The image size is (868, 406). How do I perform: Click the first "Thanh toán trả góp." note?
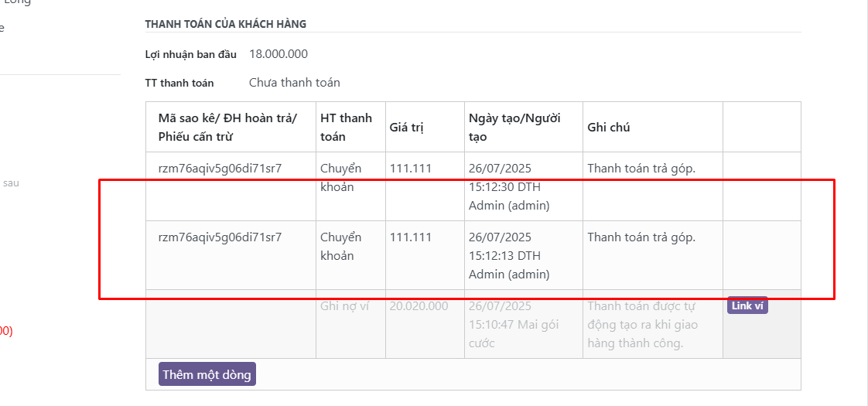[x=641, y=168]
